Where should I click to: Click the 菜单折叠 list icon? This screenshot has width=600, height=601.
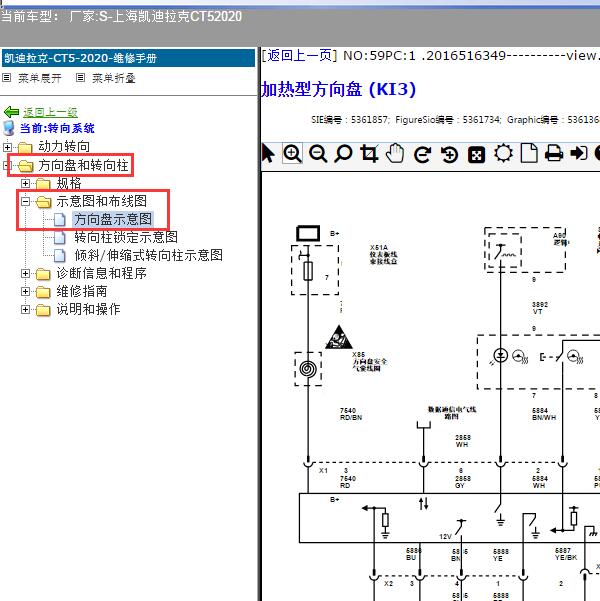click(x=80, y=78)
